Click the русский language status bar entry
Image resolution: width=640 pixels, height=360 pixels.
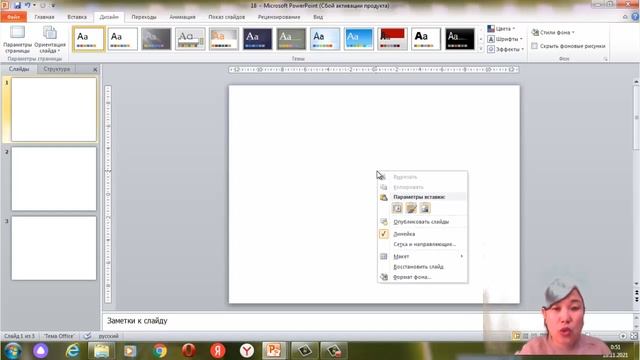pyautogui.click(x=109, y=336)
